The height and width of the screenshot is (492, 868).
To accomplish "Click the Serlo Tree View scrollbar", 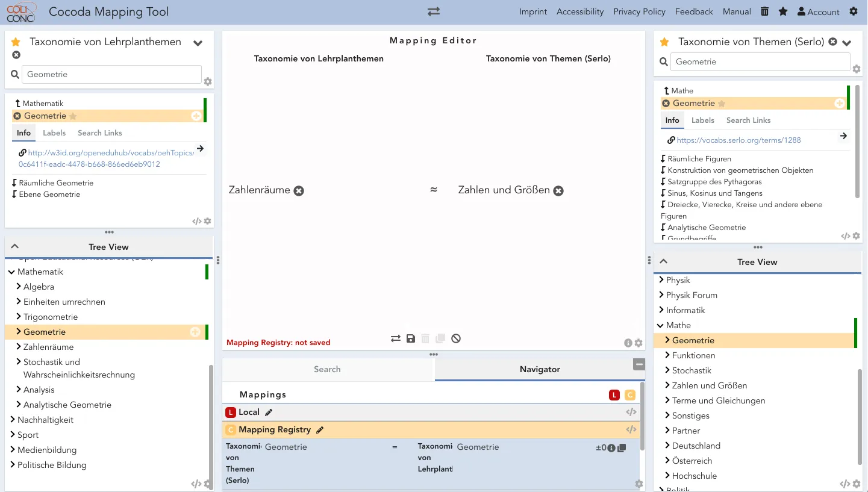I will 860,417.
